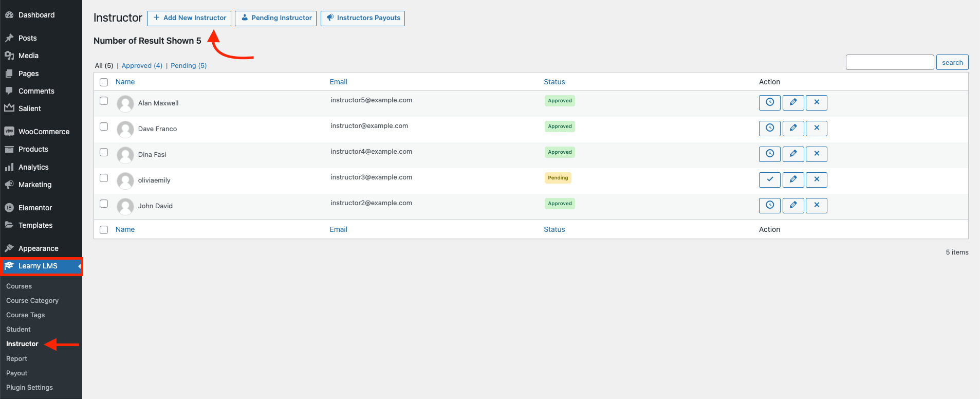This screenshot has width=980, height=399.
Task: Sort by Email column header
Action: (x=338, y=82)
